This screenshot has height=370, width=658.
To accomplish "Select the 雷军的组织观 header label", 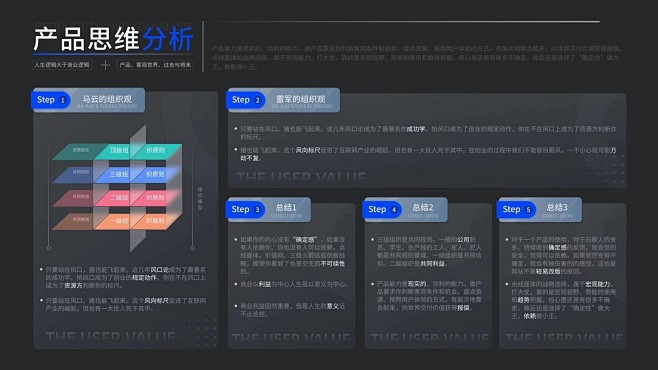I will pyautogui.click(x=300, y=99).
